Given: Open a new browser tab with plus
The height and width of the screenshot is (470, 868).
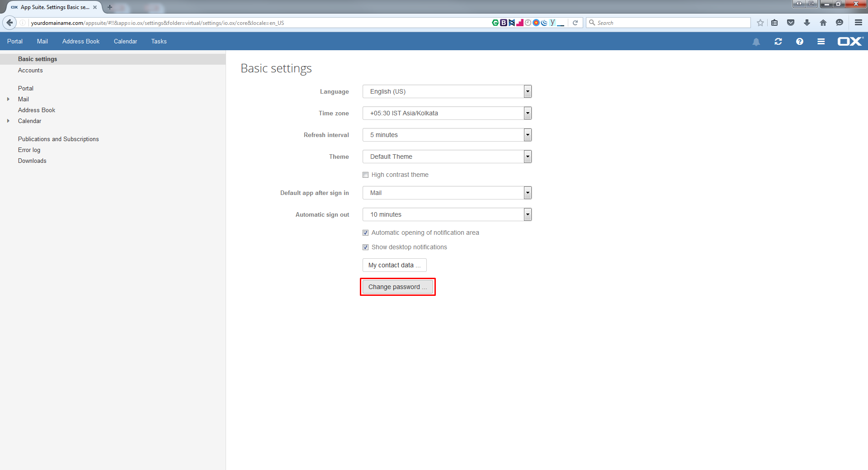Looking at the screenshot, I should [x=109, y=7].
